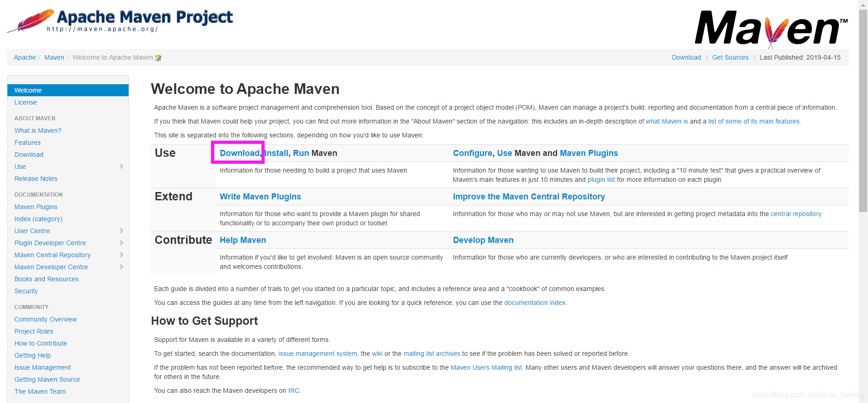
Task: Open The Maven Team in sidebar
Action: pos(40,391)
